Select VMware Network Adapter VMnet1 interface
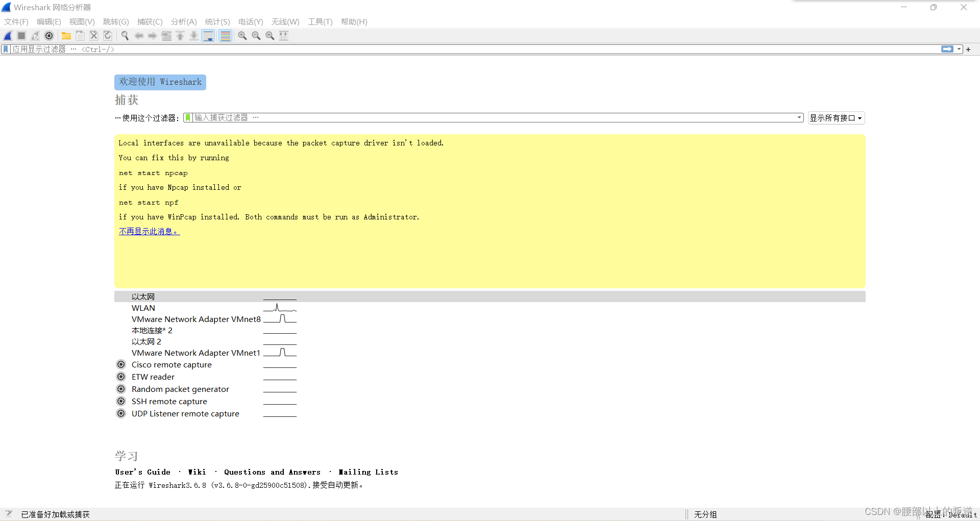Screen dimensions: 980x521 [196, 353]
